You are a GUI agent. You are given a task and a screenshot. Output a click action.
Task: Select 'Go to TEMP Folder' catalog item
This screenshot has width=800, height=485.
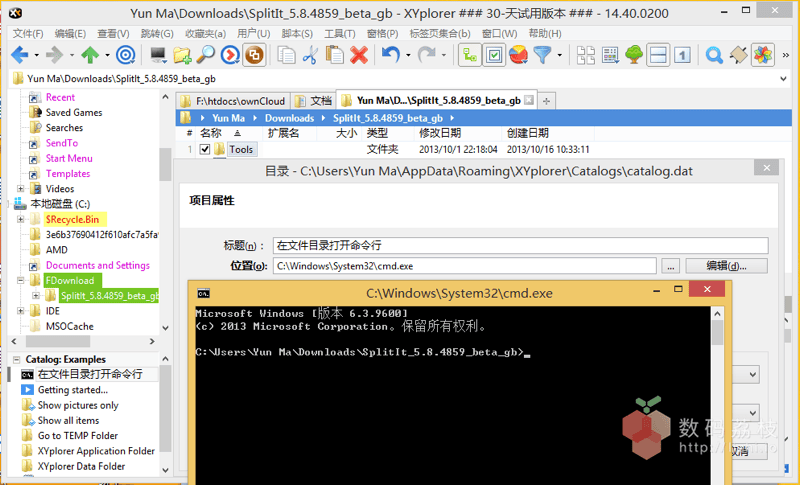pos(78,436)
